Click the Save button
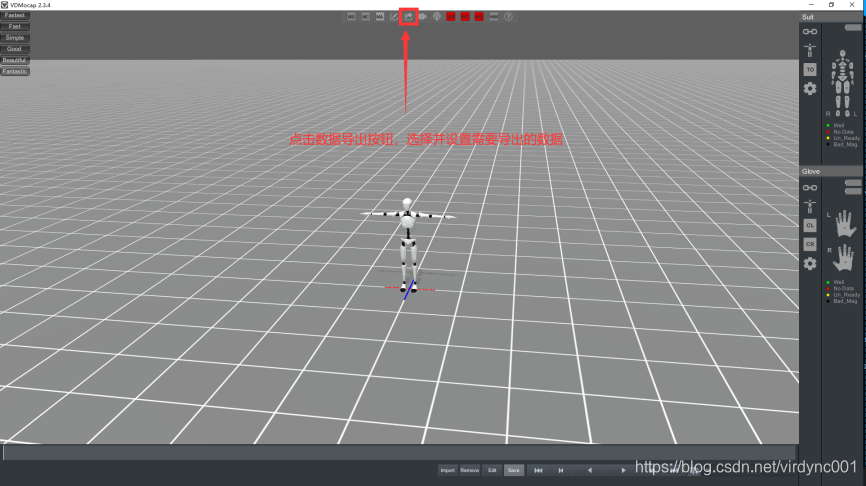 (514, 471)
